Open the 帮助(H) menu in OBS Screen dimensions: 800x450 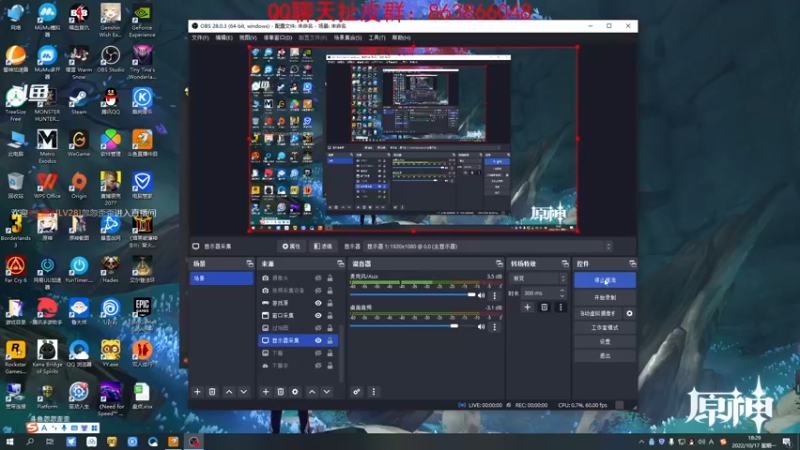(x=401, y=38)
